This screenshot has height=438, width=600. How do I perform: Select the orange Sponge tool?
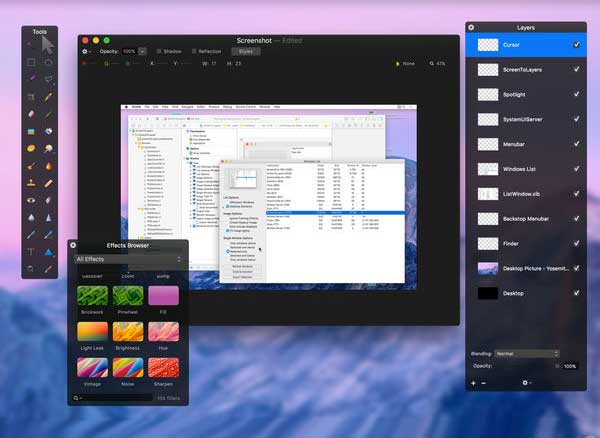click(x=31, y=148)
